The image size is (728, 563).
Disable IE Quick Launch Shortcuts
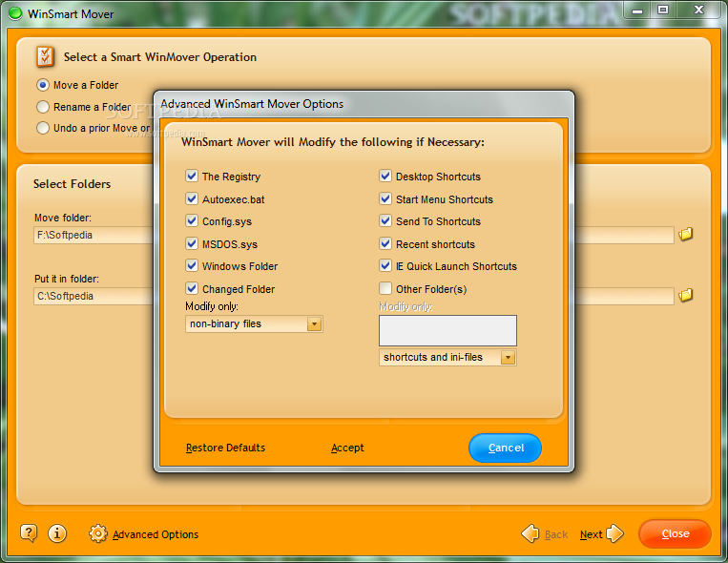[385, 265]
